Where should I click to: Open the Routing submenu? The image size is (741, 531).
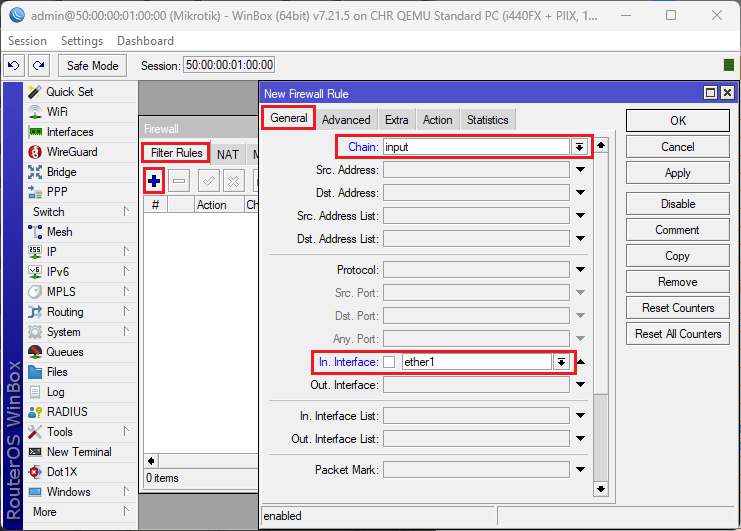80,312
